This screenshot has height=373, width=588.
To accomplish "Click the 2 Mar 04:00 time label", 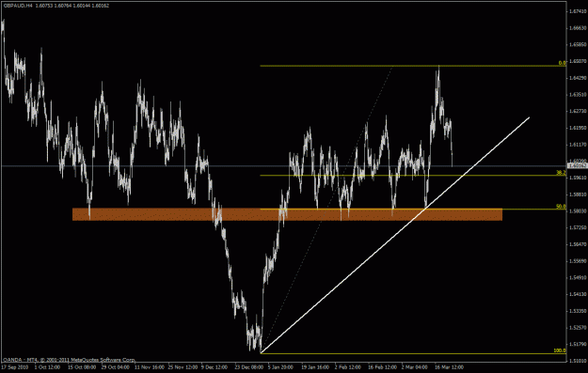I will 415,367.
